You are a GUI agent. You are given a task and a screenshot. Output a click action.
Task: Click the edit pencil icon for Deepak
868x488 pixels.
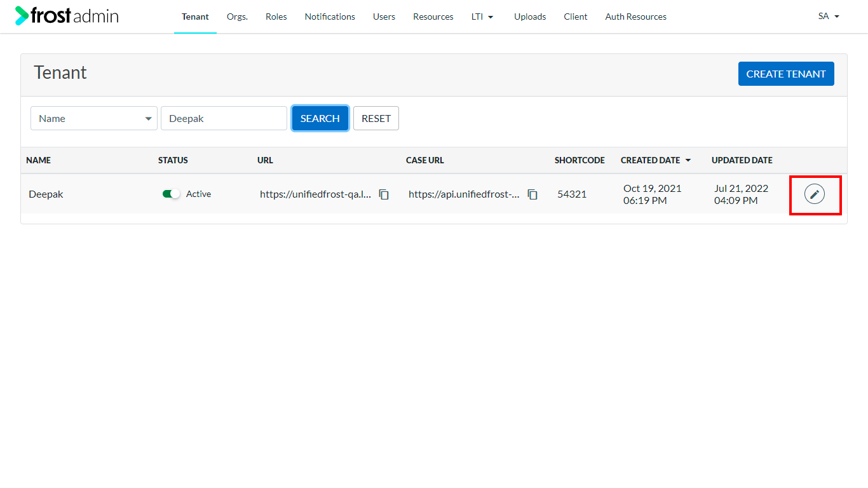[815, 194]
